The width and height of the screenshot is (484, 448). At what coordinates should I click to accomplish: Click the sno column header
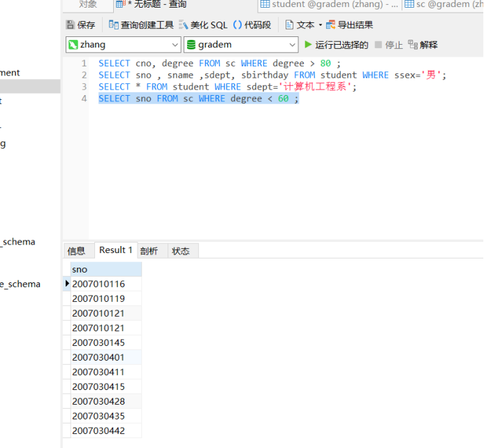106,269
